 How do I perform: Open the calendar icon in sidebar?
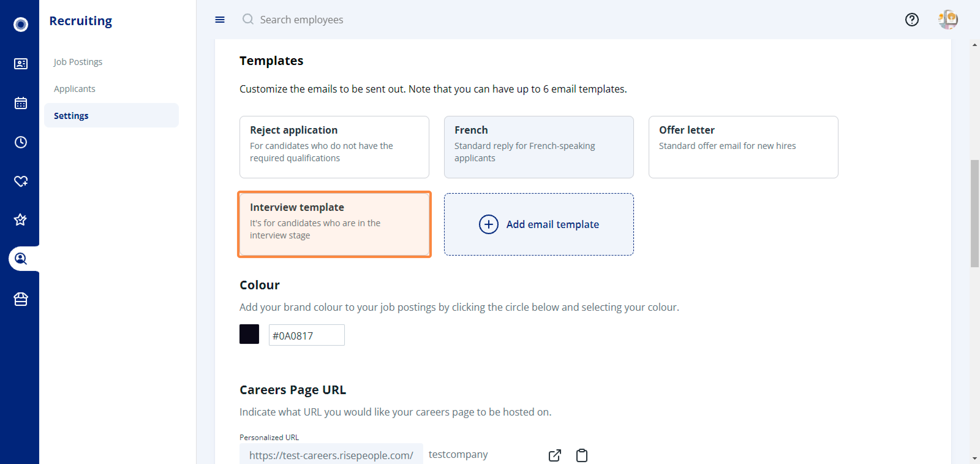click(x=21, y=103)
